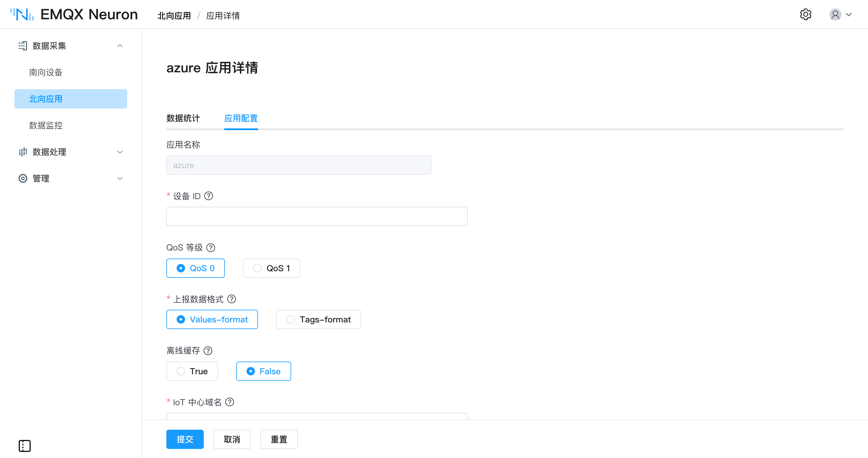This screenshot has width=868, height=458.
Task: Open 北向应用 in the sidebar
Action: [71, 99]
